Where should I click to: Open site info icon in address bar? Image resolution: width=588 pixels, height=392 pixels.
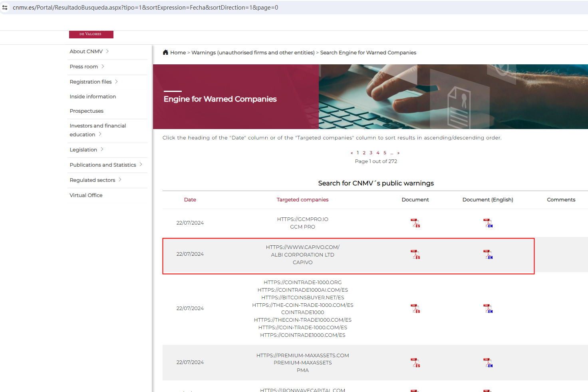5,8
